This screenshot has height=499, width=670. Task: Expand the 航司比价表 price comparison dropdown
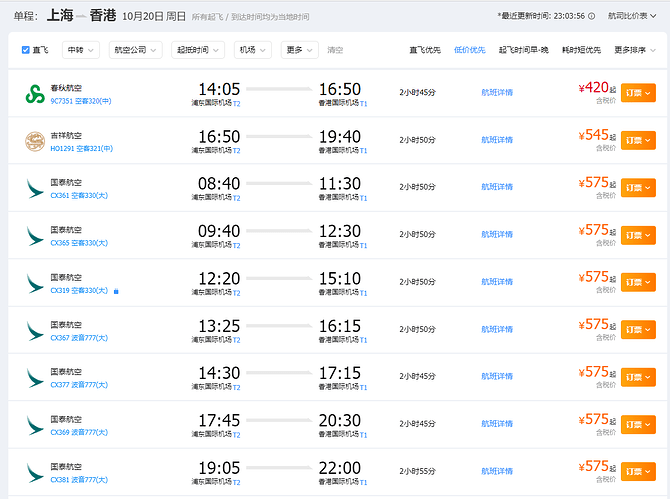point(635,16)
